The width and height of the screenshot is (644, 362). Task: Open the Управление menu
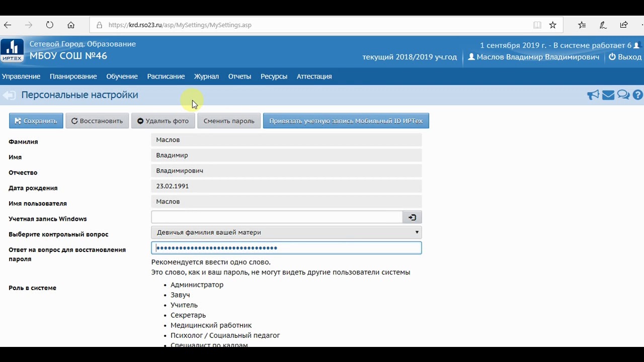pyautogui.click(x=21, y=76)
